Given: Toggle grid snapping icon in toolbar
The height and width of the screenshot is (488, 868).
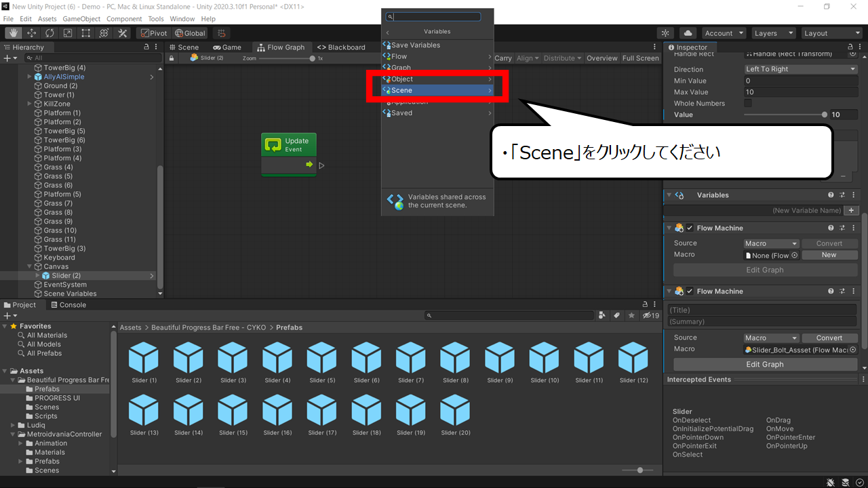Looking at the screenshot, I should coord(220,33).
